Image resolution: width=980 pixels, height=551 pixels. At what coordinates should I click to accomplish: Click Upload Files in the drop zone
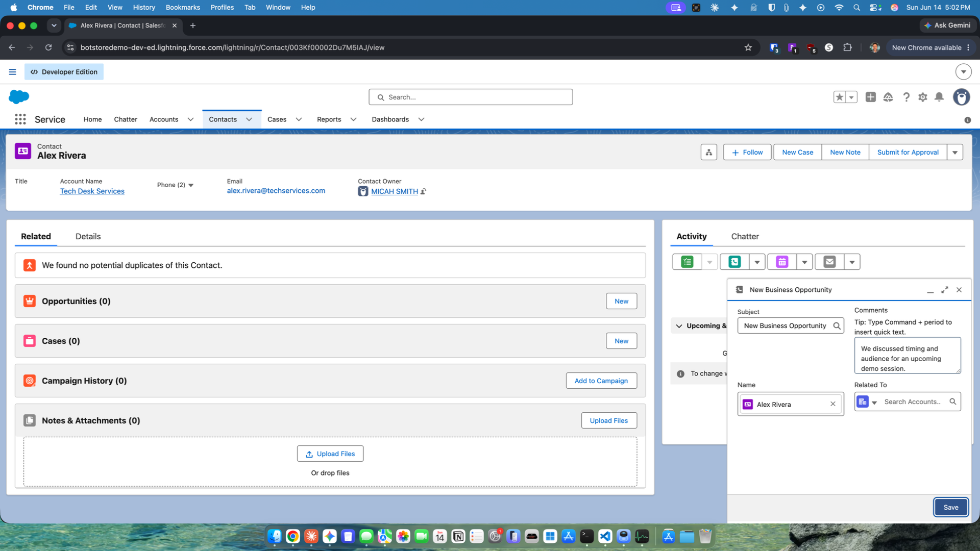coord(330,454)
